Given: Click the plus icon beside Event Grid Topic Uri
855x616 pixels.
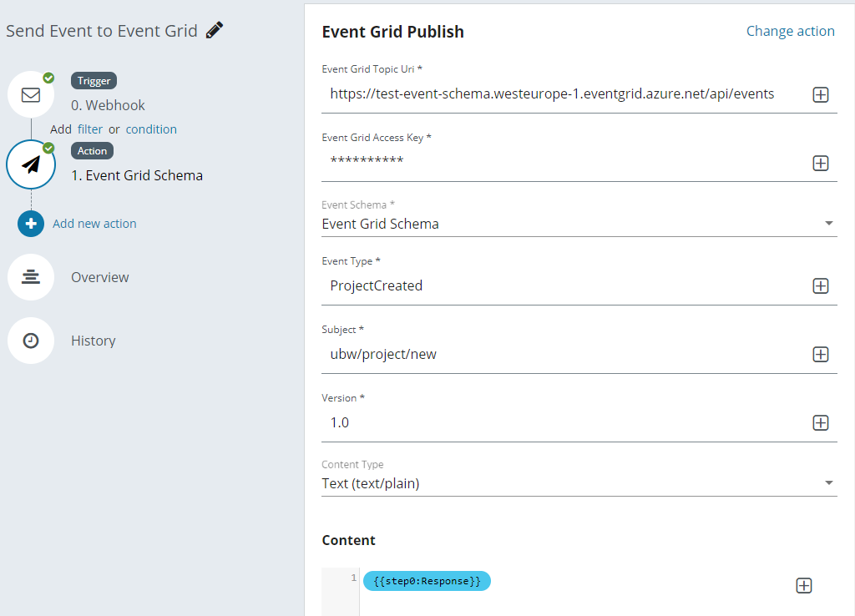Looking at the screenshot, I should point(821,95).
